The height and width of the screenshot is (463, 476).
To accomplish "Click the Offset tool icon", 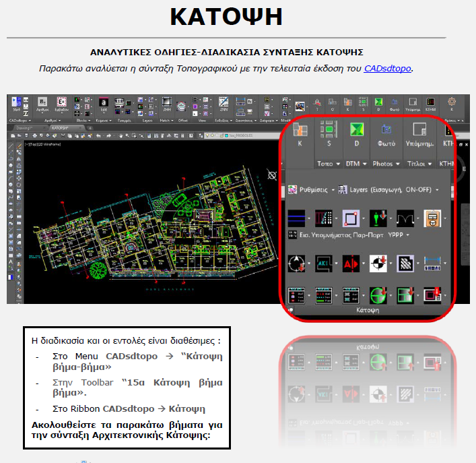I will 181,106.
